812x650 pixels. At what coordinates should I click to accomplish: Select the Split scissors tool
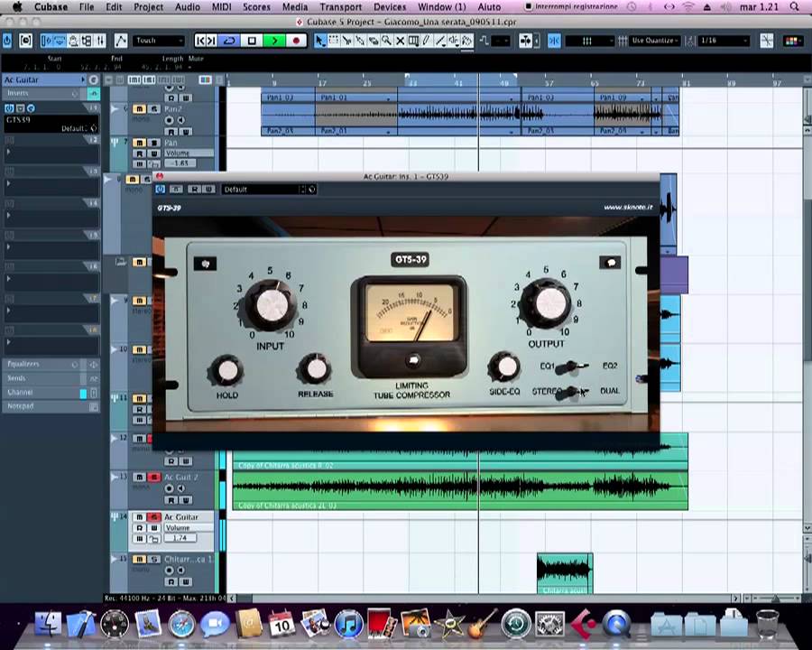(346, 41)
